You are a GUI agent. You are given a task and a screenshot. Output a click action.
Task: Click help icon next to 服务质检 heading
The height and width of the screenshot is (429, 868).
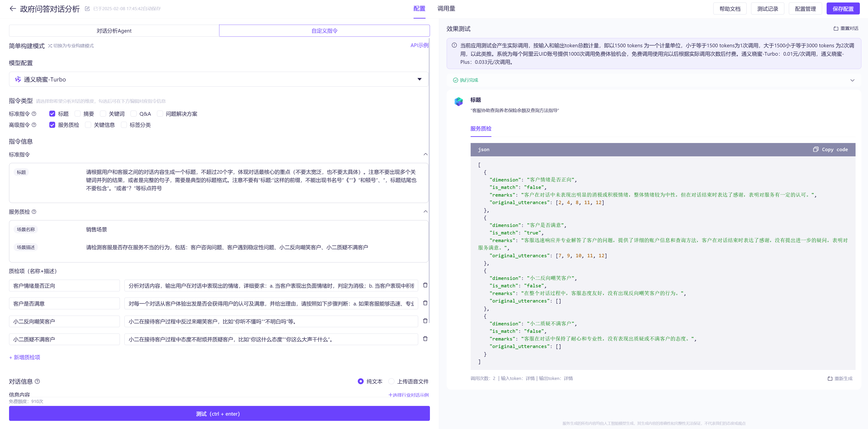tap(34, 212)
